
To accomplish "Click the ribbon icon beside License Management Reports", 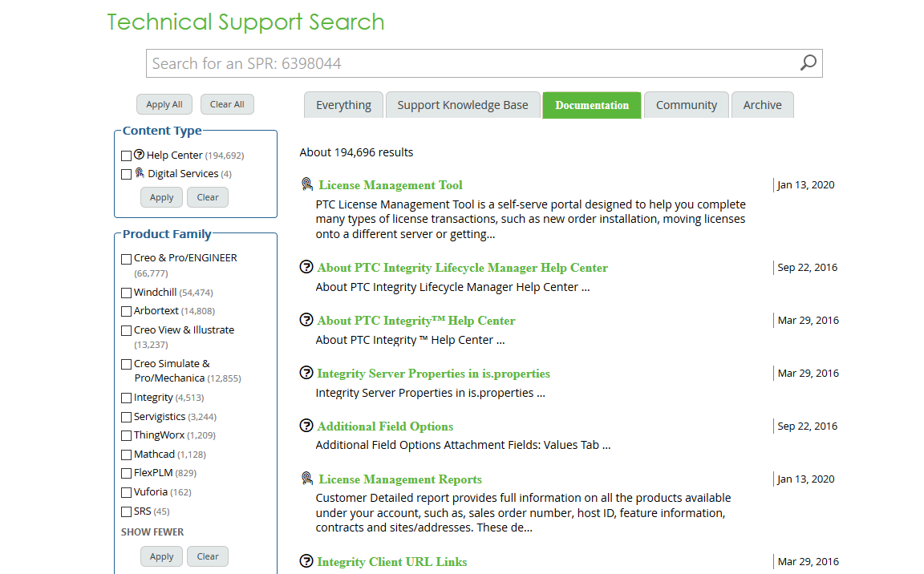I will (x=306, y=479).
